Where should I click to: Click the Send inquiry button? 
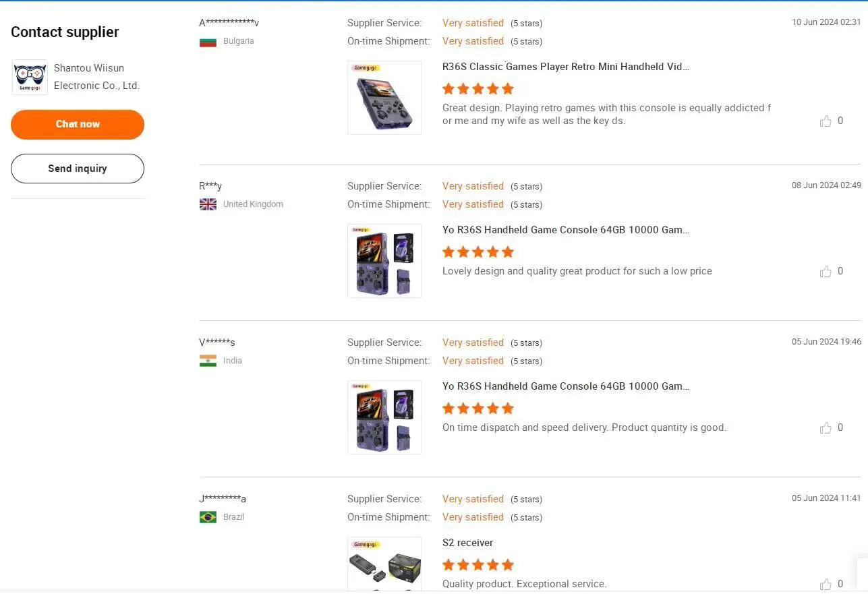(78, 169)
